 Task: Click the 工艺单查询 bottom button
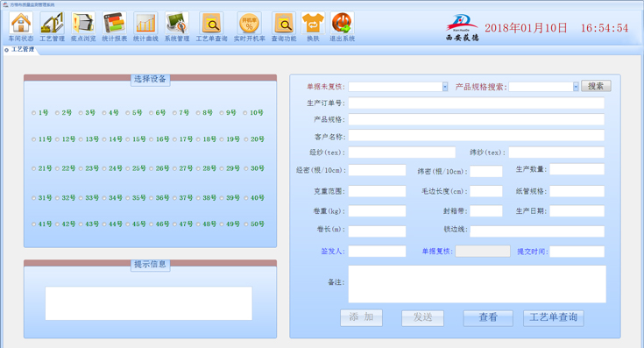click(553, 317)
